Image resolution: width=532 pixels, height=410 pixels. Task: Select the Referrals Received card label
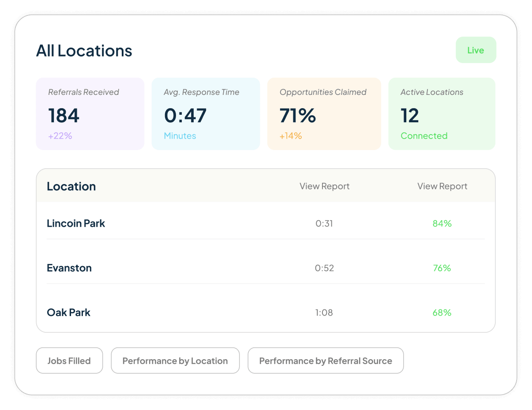pos(84,92)
